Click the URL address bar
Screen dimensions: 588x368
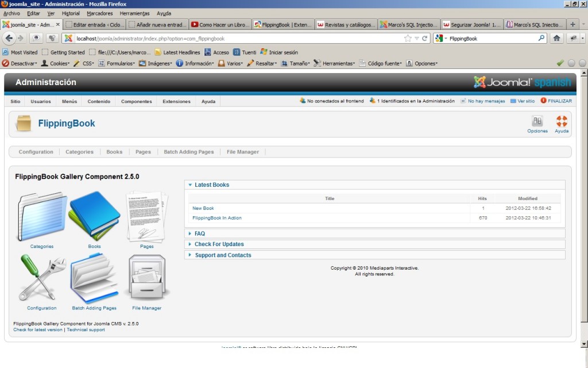pyautogui.click(x=230, y=39)
